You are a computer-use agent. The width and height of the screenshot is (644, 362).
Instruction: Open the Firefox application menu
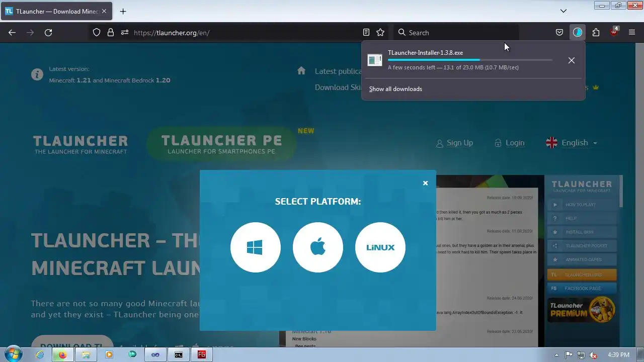pos(632,32)
